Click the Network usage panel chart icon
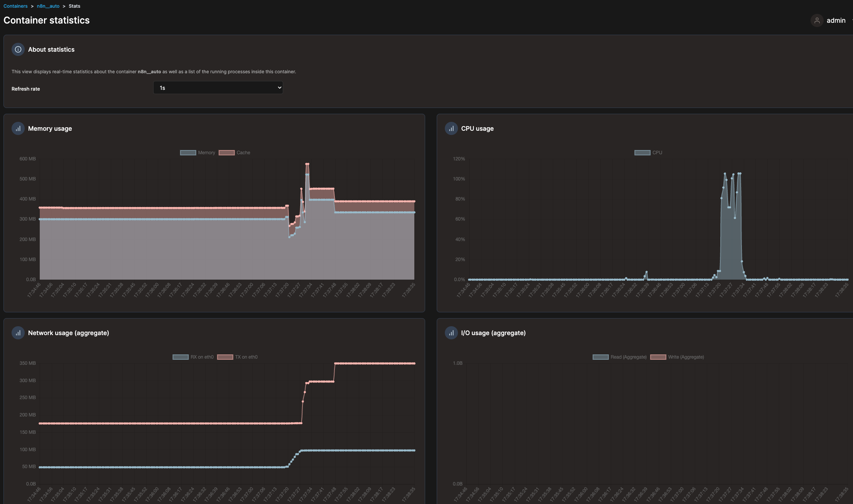 click(18, 332)
